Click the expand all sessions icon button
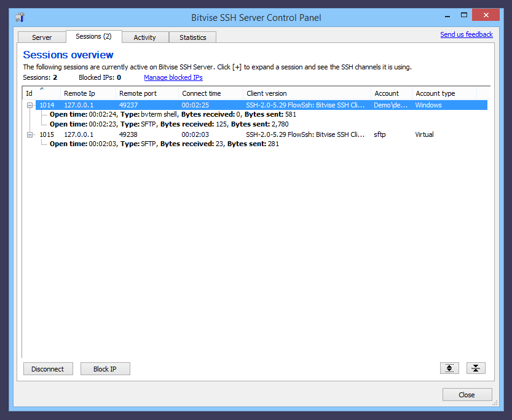The height and width of the screenshot is (420, 512). click(449, 368)
